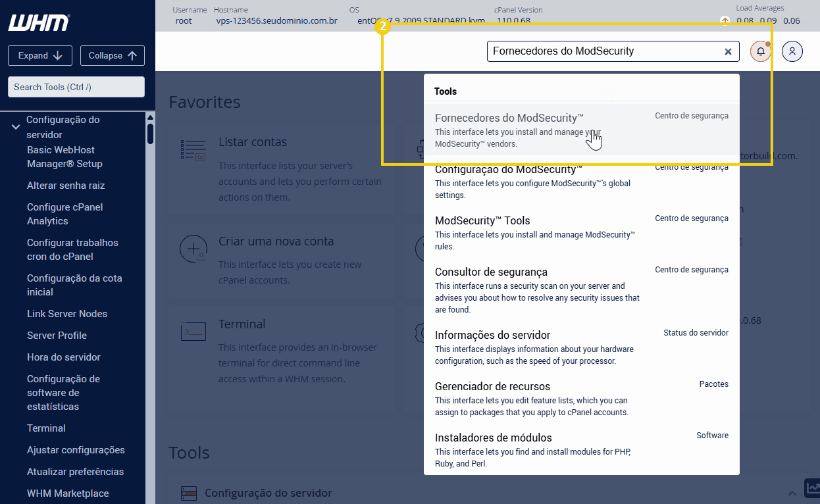Collapse all sidebar sections with Collapse button
This screenshot has height=504, width=820.
coord(113,56)
